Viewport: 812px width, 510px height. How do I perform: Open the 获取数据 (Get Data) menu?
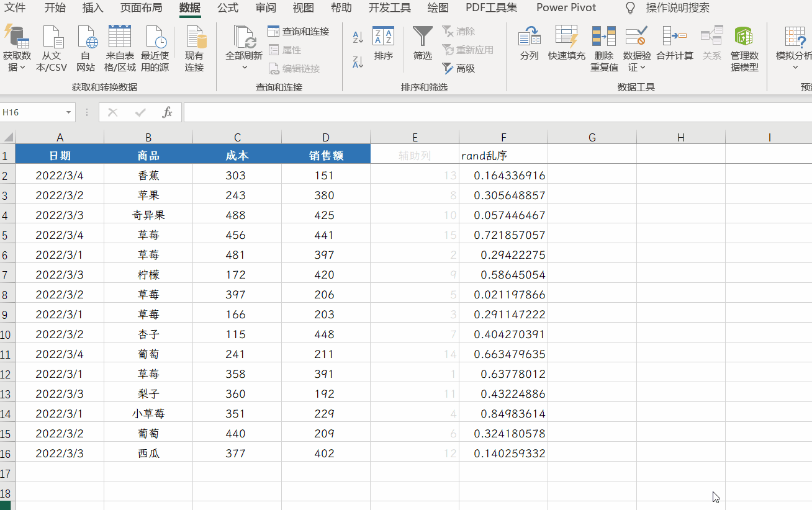17,49
